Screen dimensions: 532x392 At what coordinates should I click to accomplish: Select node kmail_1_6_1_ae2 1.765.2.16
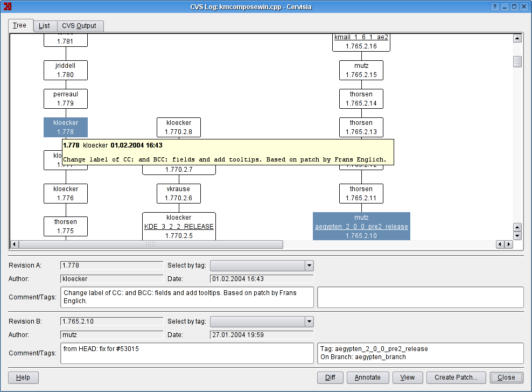(x=361, y=43)
